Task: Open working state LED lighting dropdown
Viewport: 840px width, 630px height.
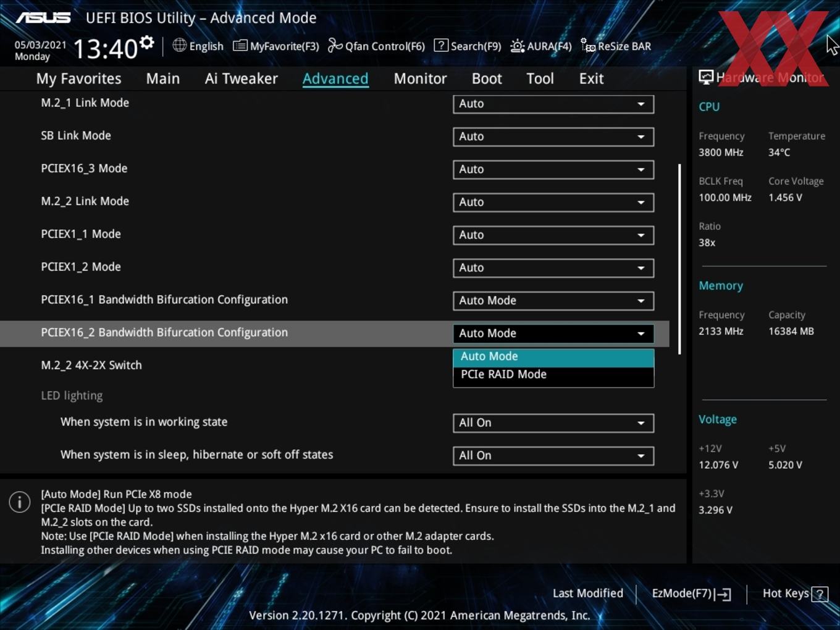Action: (x=553, y=422)
